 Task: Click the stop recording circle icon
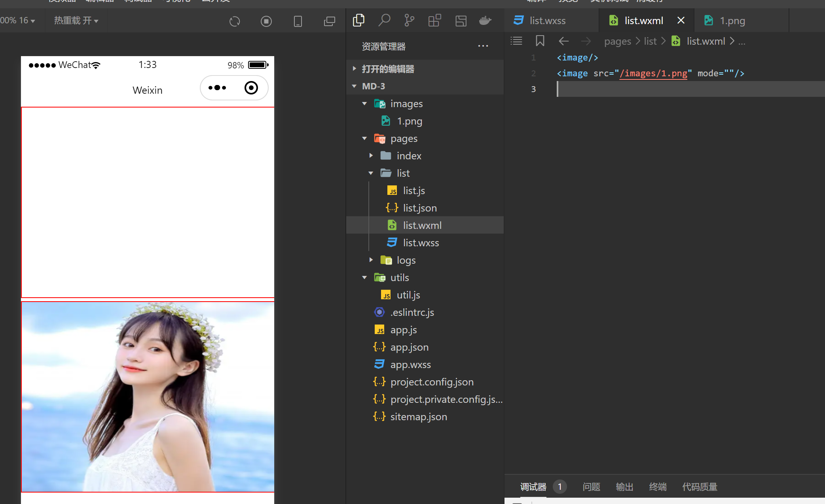266,21
